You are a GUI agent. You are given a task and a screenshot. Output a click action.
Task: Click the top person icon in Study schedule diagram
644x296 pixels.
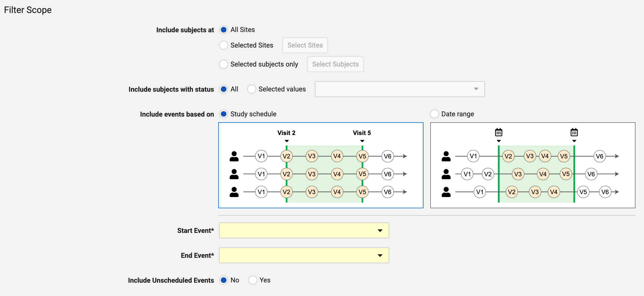click(x=234, y=156)
